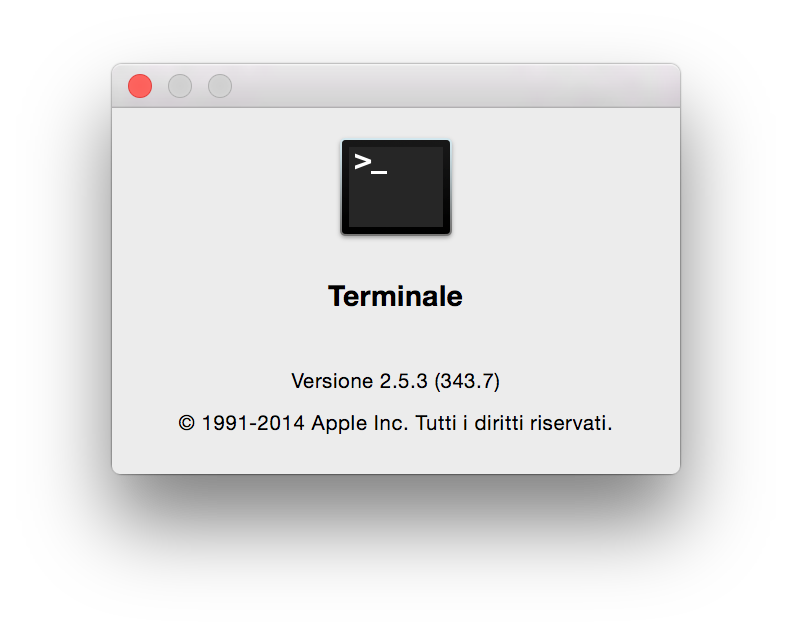Click the Terminal application icon
This screenshot has width=792, height=634.
click(396, 187)
